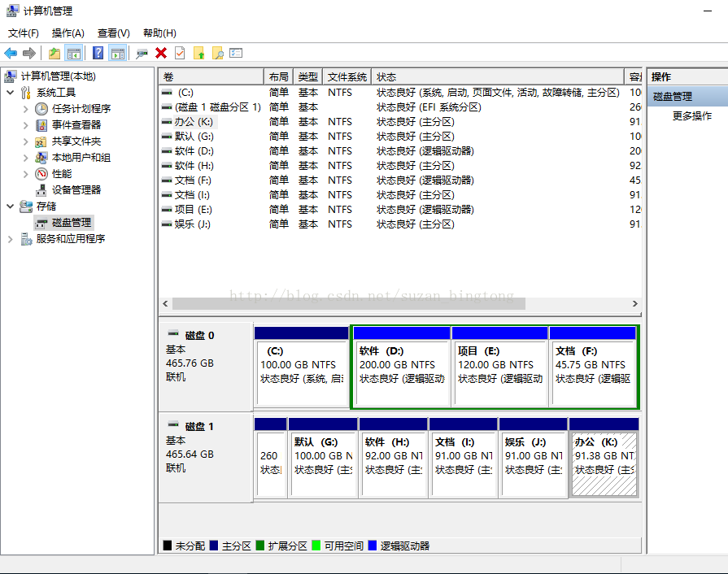Click the 磁盘 0 disk label
The image size is (728, 574).
(x=199, y=336)
